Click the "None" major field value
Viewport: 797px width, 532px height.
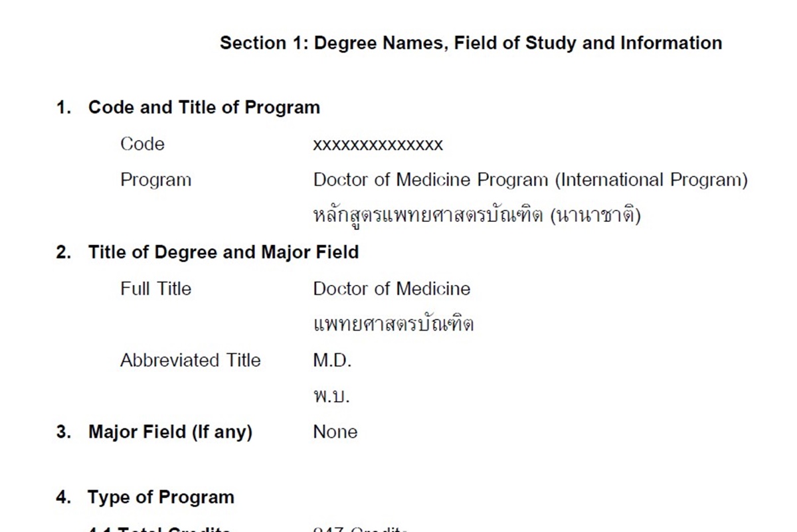[335, 432]
